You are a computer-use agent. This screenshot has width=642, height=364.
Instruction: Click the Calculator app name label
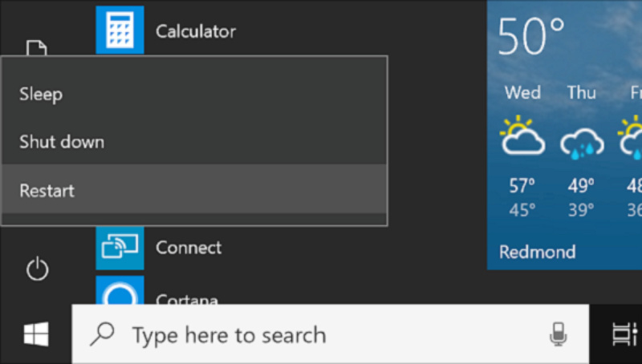(x=196, y=31)
